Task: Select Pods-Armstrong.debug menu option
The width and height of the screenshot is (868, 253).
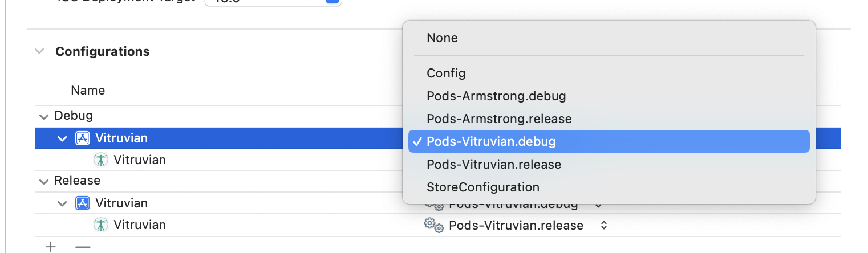Action: pos(496,96)
